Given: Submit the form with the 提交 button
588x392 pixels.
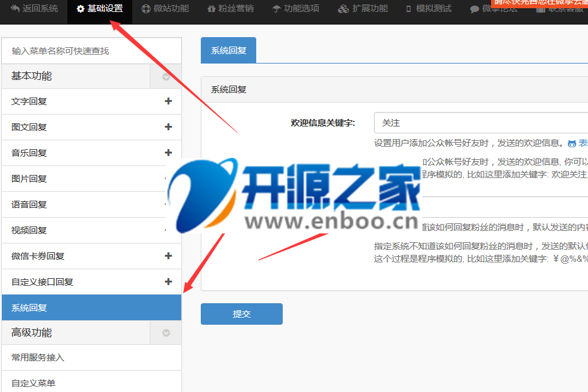Looking at the screenshot, I should (242, 314).
